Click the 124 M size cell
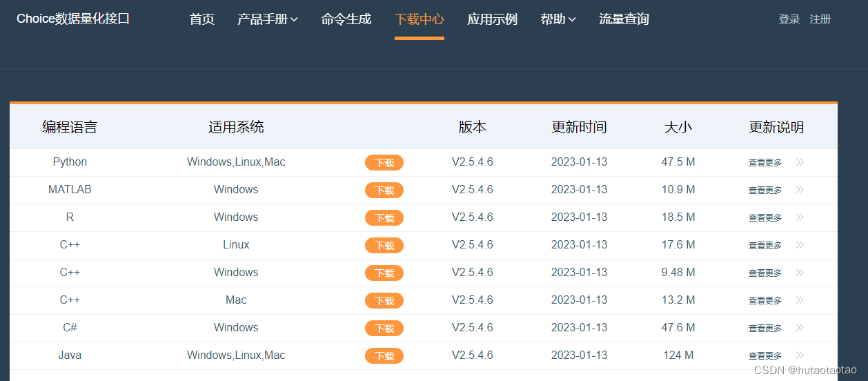This screenshot has width=868, height=381. (678, 355)
